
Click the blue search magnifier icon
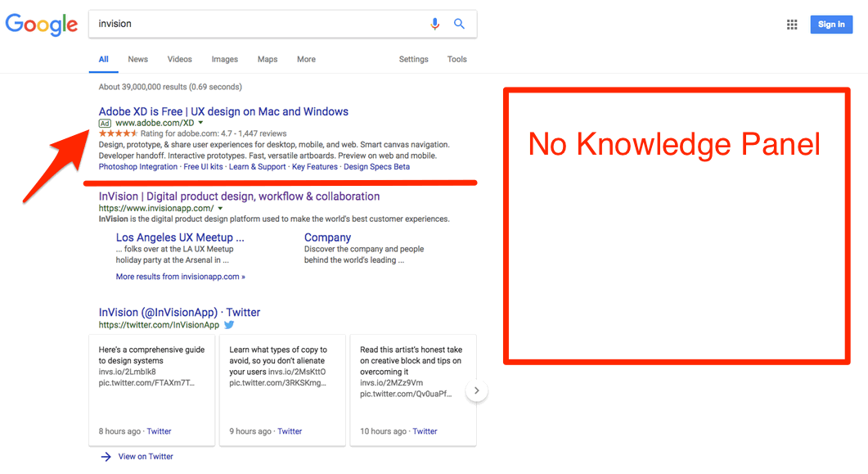(x=459, y=24)
